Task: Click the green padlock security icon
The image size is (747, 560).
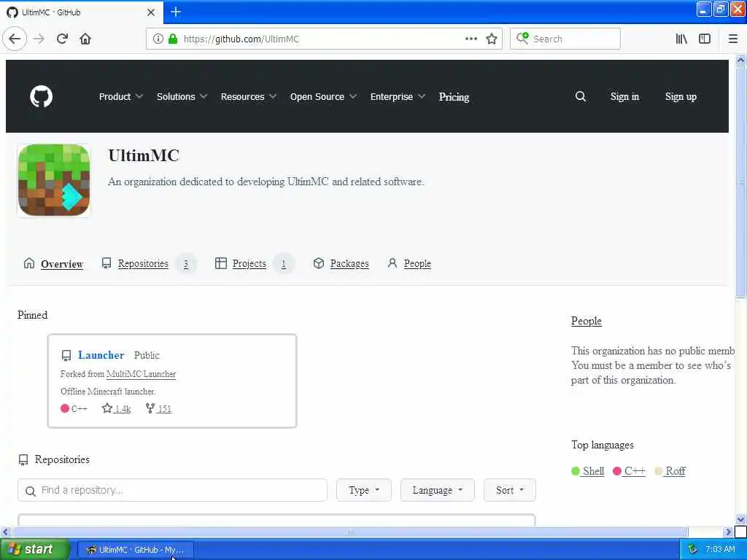Action: coord(173,39)
